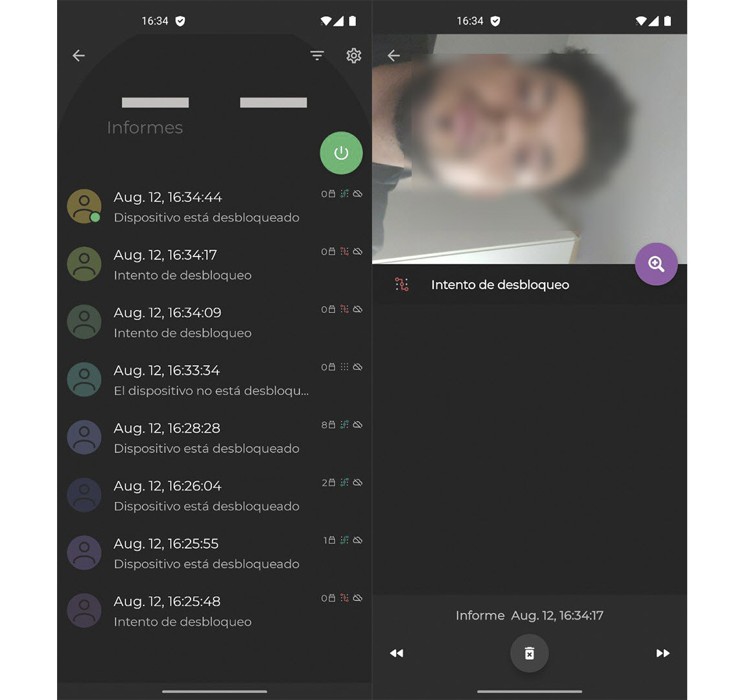743x700 pixels.
Task: Tap the cloud-off icon on 16:34:44 report
Action: (358, 194)
